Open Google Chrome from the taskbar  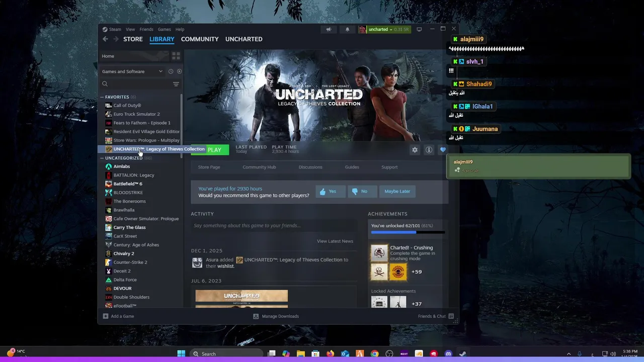374,354
